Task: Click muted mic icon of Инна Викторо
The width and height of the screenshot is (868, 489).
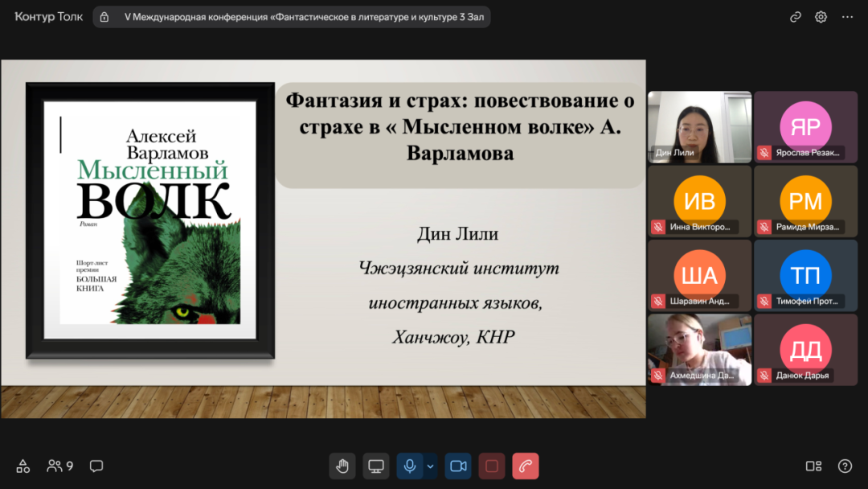Action: [658, 227]
